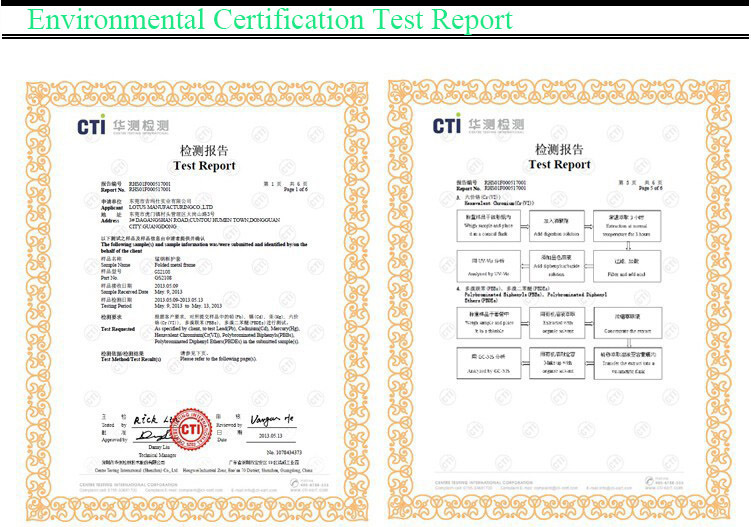Click the 'Test Report' title on the left certificate
Image resolution: width=751 pixels, height=527 pixels.
[204, 165]
